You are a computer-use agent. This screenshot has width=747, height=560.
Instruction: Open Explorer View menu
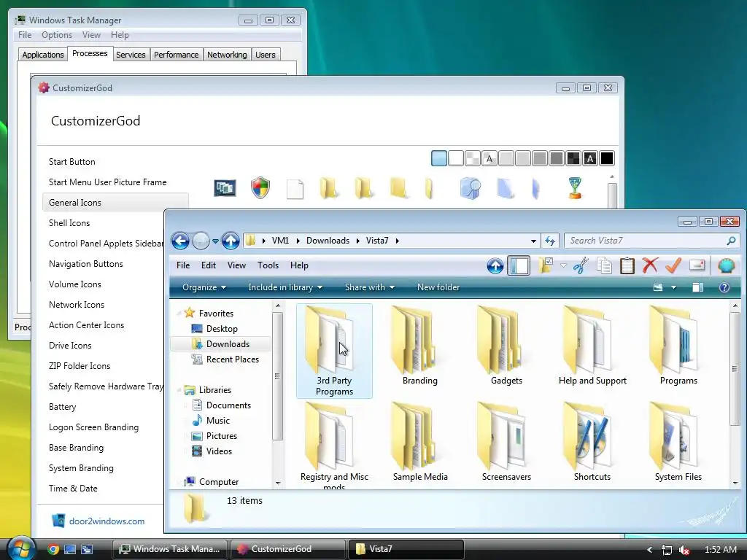pos(236,265)
